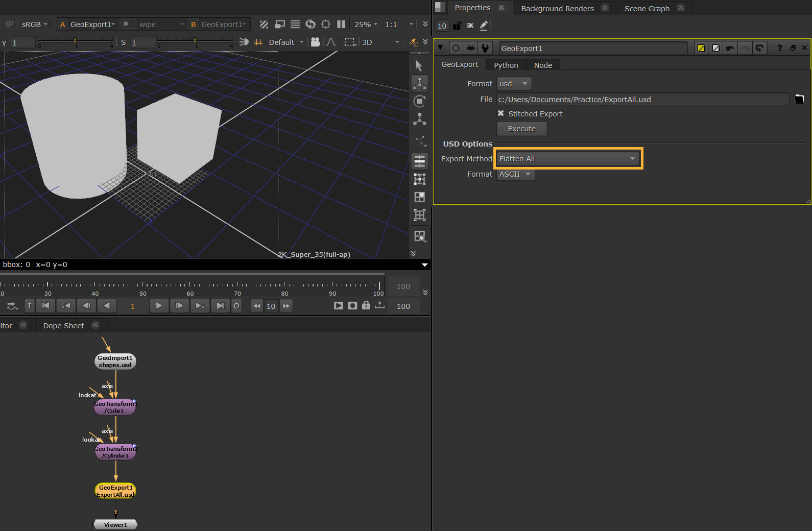Viewport: 812px width, 531px height.
Task: Click the Execute button
Action: pyautogui.click(x=521, y=129)
